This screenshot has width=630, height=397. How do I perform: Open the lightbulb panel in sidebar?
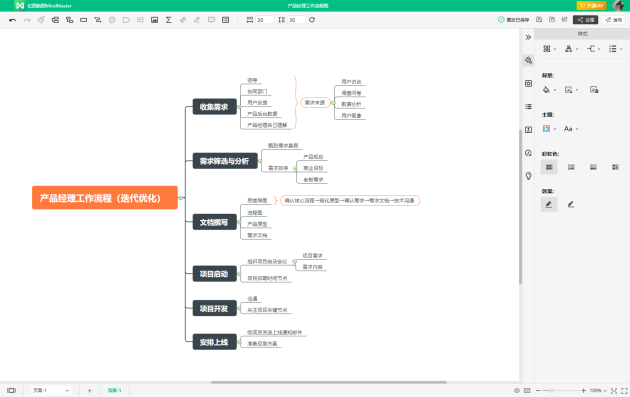pyautogui.click(x=528, y=176)
